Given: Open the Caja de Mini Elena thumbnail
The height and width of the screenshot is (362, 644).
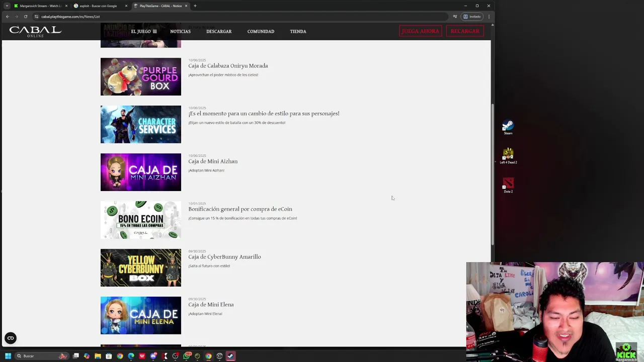Looking at the screenshot, I should click(140, 315).
